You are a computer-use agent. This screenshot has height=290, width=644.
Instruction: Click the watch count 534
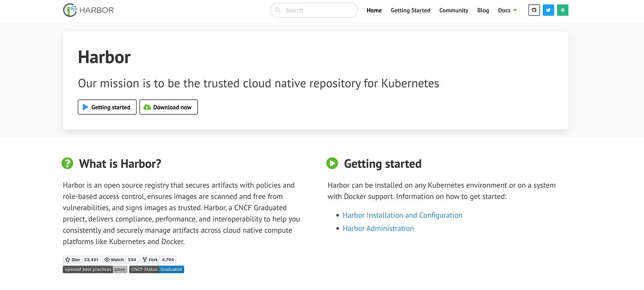point(132,260)
